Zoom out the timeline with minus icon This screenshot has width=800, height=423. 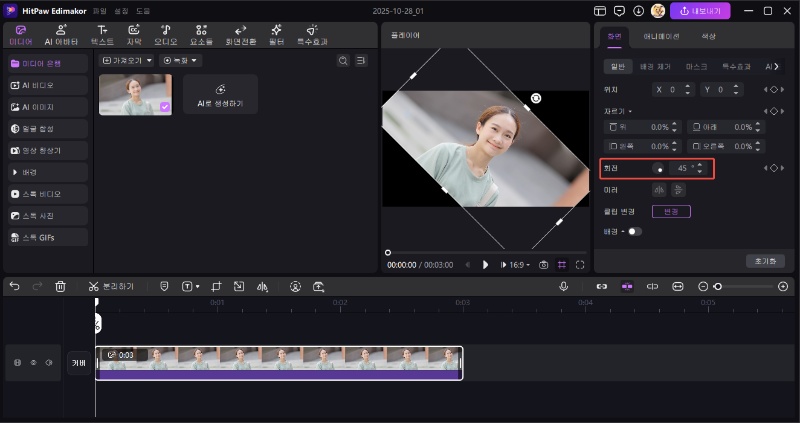click(703, 287)
